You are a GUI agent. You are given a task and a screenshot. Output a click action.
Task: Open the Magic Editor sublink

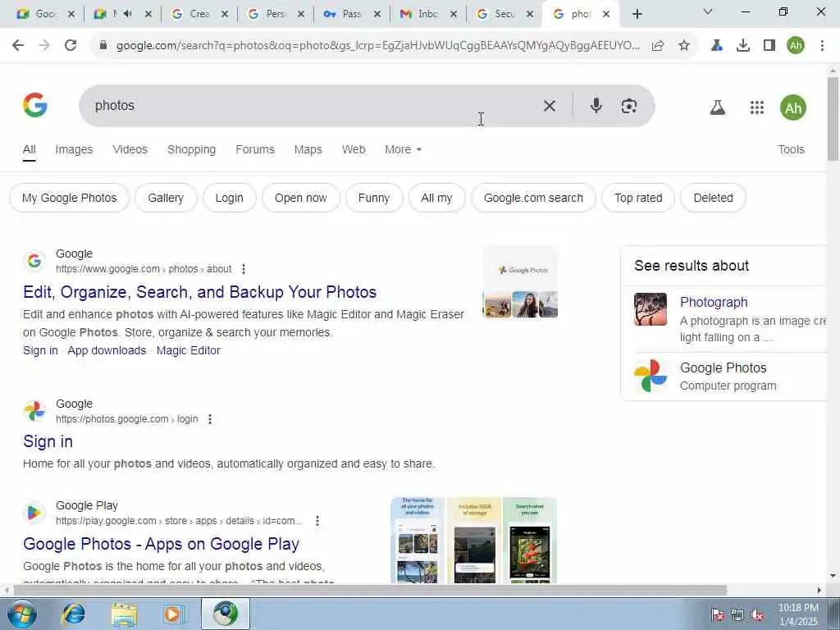pyautogui.click(x=189, y=350)
